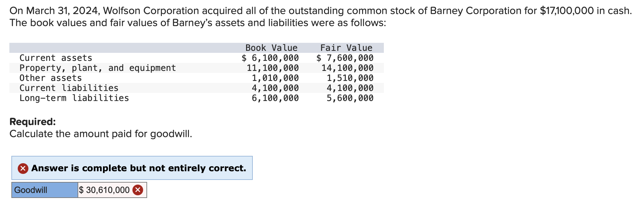Select the Current assets row label
The width and height of the screenshot is (644, 204).
tap(56, 58)
